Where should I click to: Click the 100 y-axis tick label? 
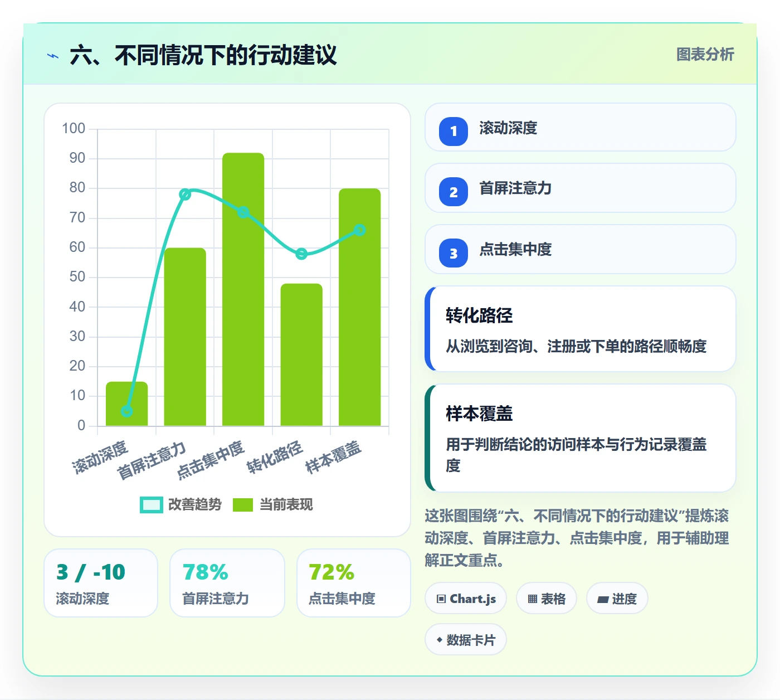[x=74, y=128]
